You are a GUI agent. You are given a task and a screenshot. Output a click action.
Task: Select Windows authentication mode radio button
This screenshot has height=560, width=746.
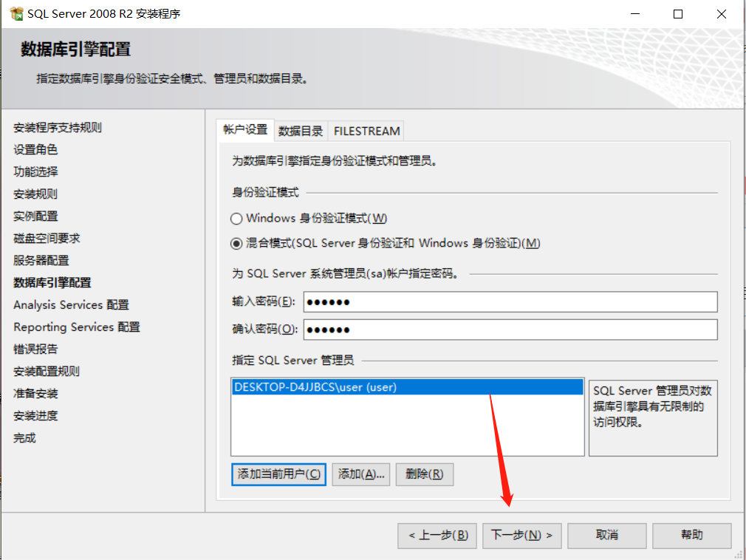[x=236, y=219]
